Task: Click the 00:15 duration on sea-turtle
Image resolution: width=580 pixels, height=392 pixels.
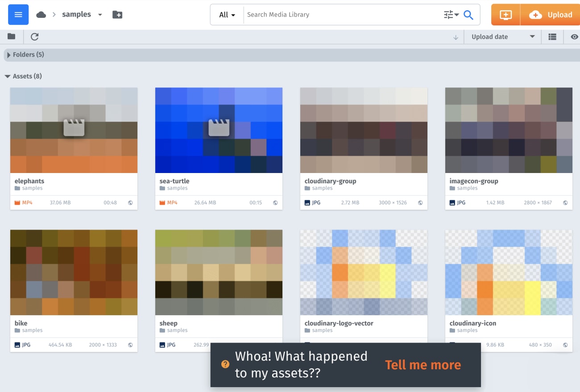Action: coord(256,202)
